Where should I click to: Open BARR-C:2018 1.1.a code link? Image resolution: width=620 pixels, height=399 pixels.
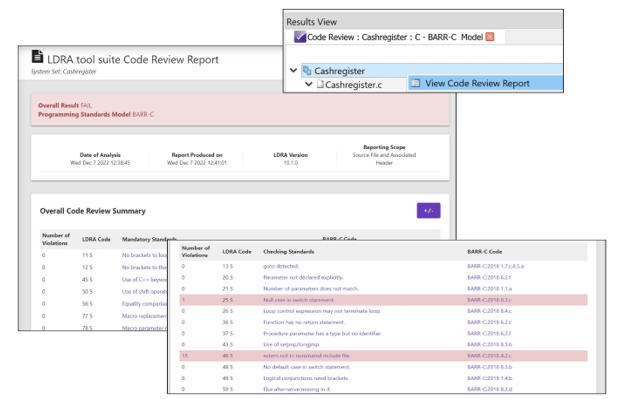click(490, 289)
